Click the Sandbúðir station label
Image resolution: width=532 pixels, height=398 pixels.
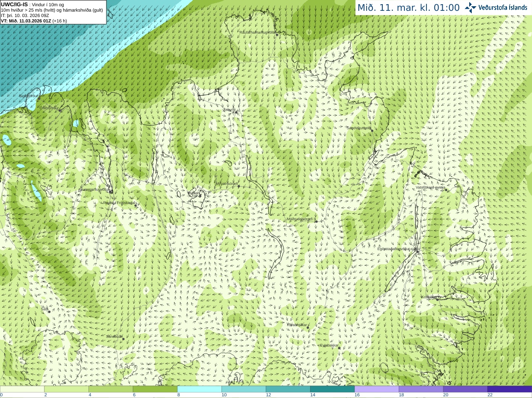(x=114, y=337)
